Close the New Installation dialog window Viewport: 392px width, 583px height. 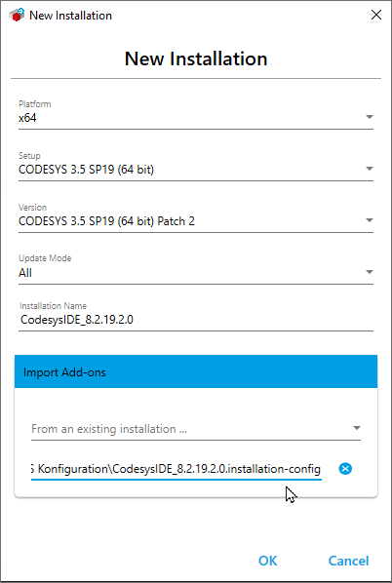click(x=376, y=15)
